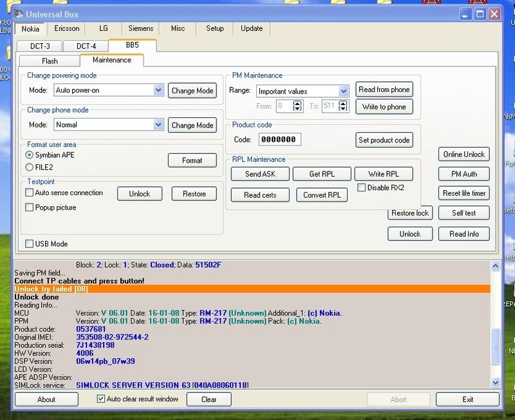Clear the result log window
515x420 pixels.
coord(209,399)
